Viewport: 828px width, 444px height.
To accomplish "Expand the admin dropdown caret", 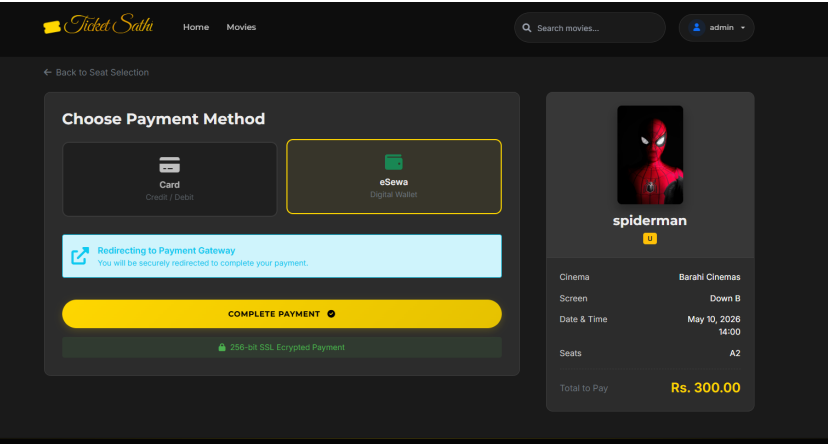I will 743,28.
